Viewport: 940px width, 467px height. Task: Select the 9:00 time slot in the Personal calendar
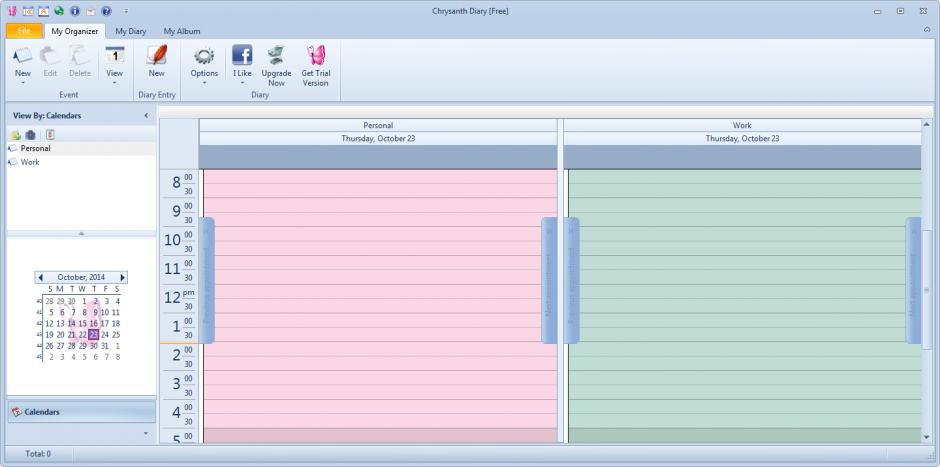tap(380, 205)
